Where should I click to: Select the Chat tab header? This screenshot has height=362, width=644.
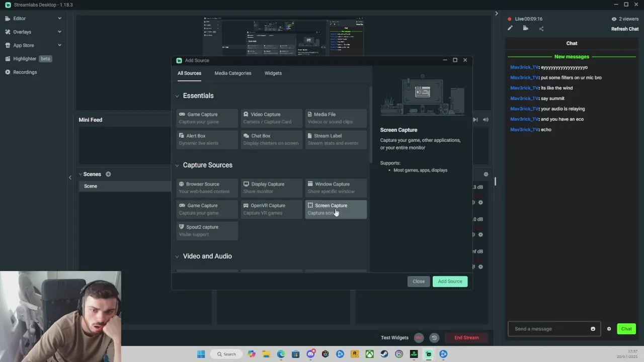coord(572,43)
